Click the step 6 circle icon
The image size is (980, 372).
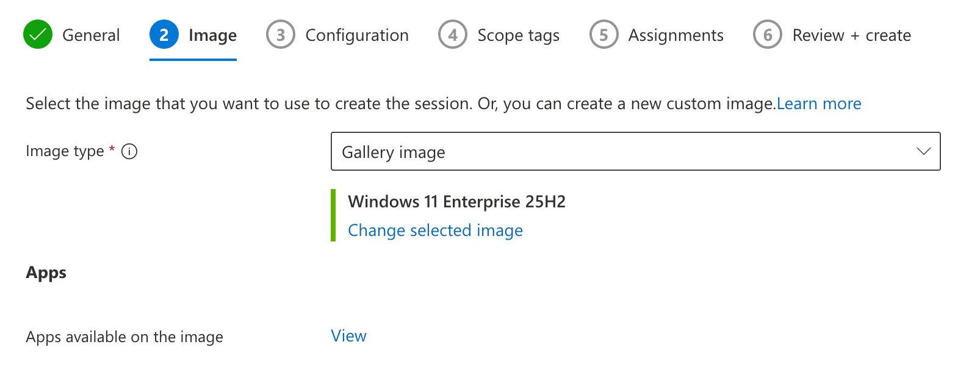[768, 35]
